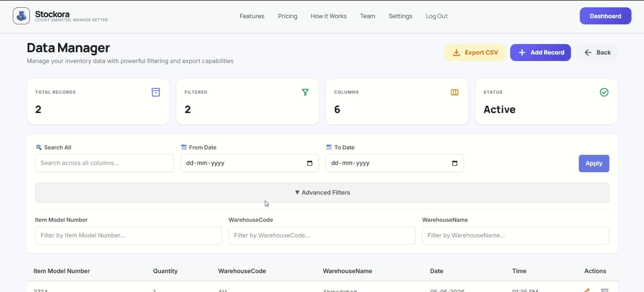Click the To Date input field
The height and width of the screenshot is (292, 644).
pyautogui.click(x=394, y=163)
